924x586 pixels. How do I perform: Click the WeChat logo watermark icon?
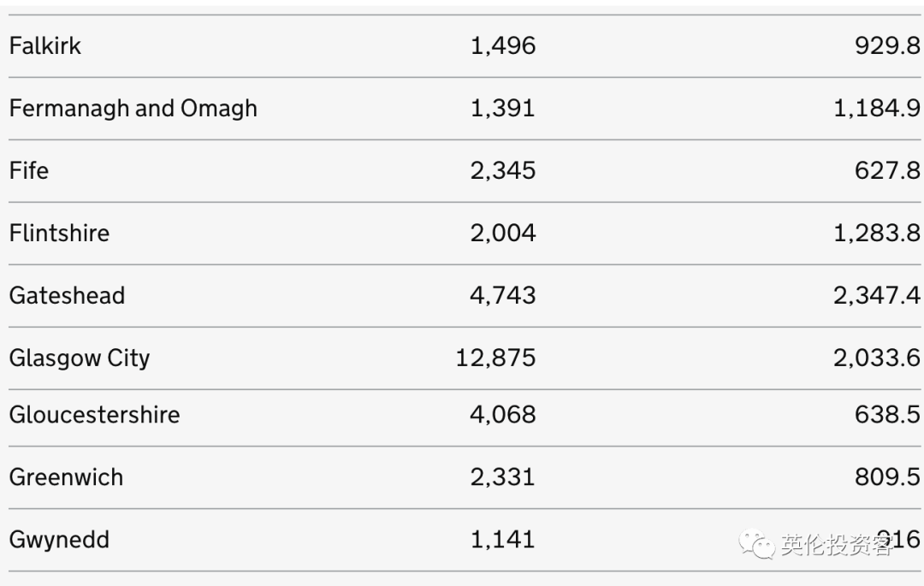[x=756, y=544]
